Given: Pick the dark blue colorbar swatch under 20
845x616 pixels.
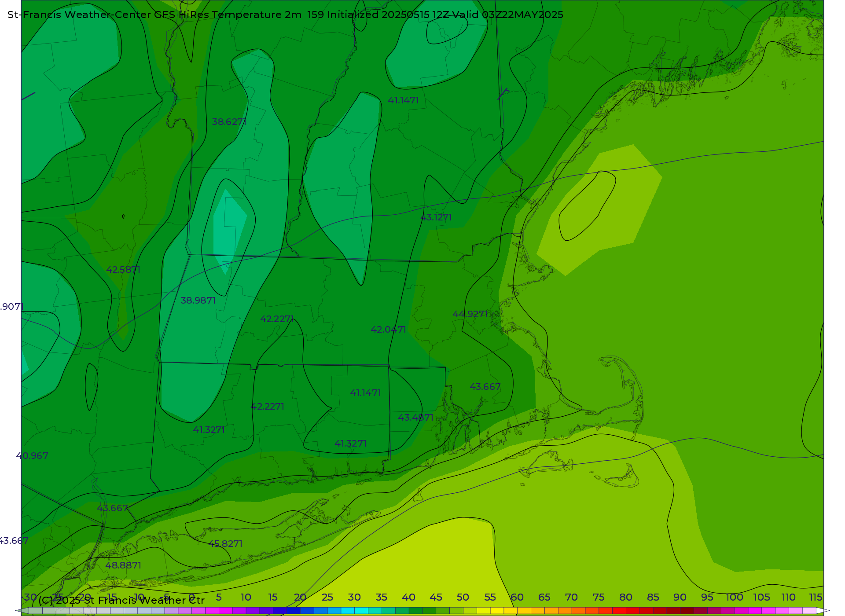Looking at the screenshot, I should tap(293, 611).
